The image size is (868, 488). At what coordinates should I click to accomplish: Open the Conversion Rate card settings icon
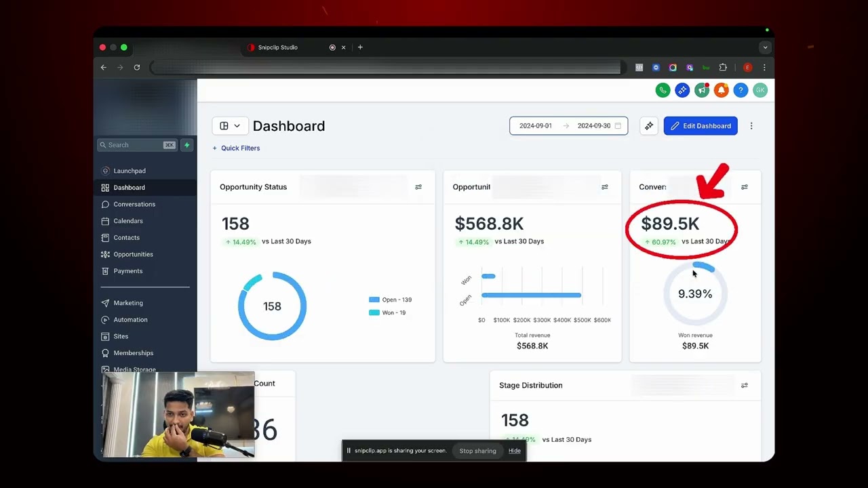[745, 187]
